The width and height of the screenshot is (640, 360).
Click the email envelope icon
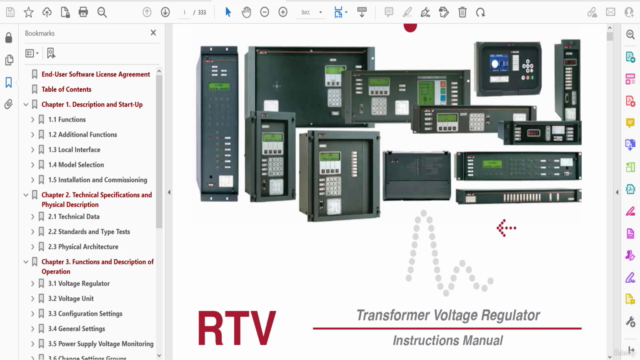tap(611, 12)
